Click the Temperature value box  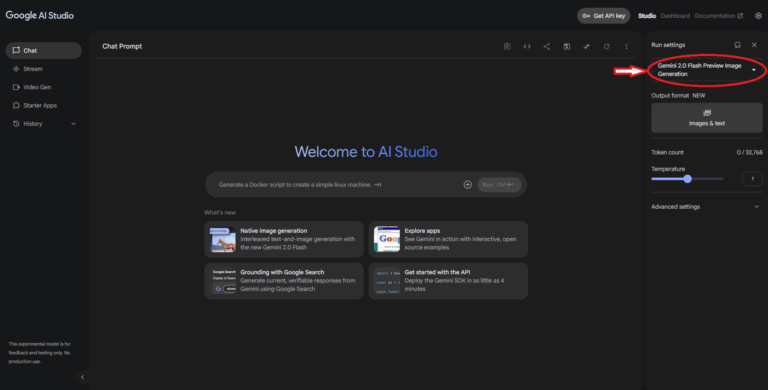(752, 179)
